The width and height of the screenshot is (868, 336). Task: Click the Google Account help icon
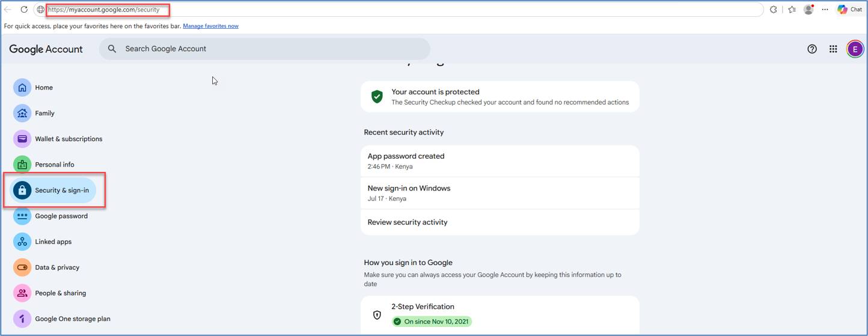(x=812, y=49)
